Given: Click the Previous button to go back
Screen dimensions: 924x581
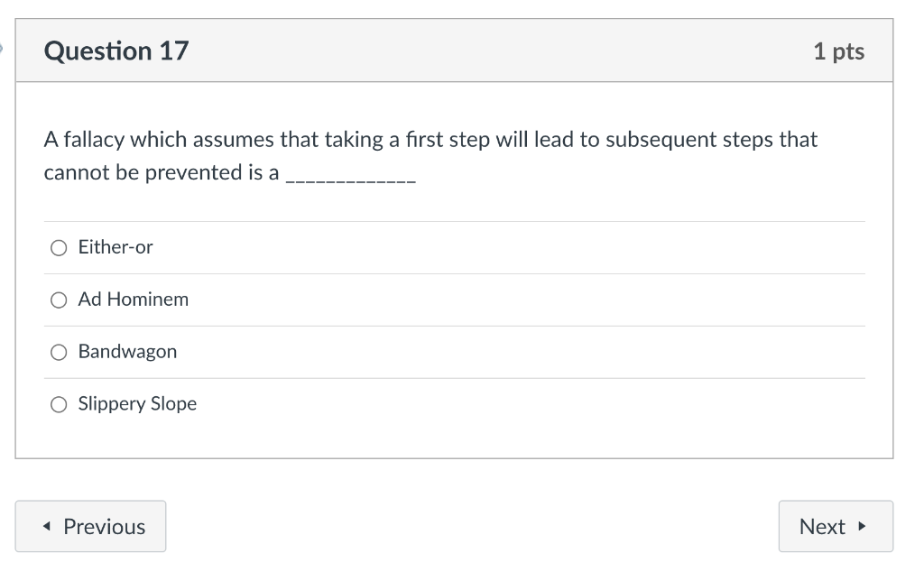Looking at the screenshot, I should (x=90, y=526).
